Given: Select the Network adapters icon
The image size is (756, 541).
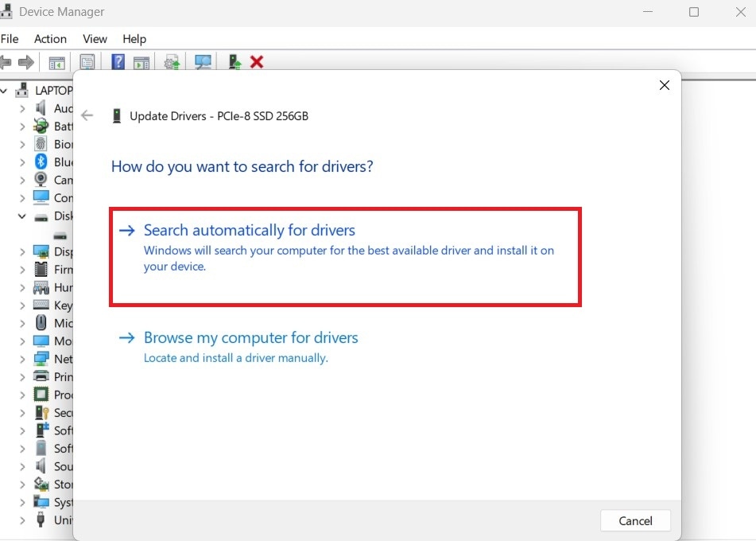Looking at the screenshot, I should click(41, 359).
